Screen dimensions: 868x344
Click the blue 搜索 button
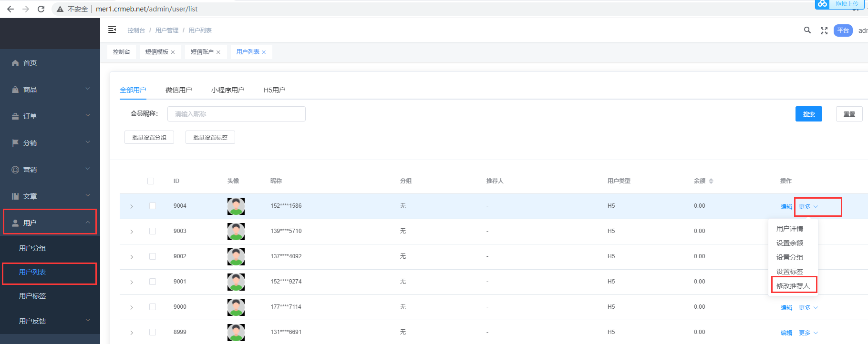[x=808, y=114]
